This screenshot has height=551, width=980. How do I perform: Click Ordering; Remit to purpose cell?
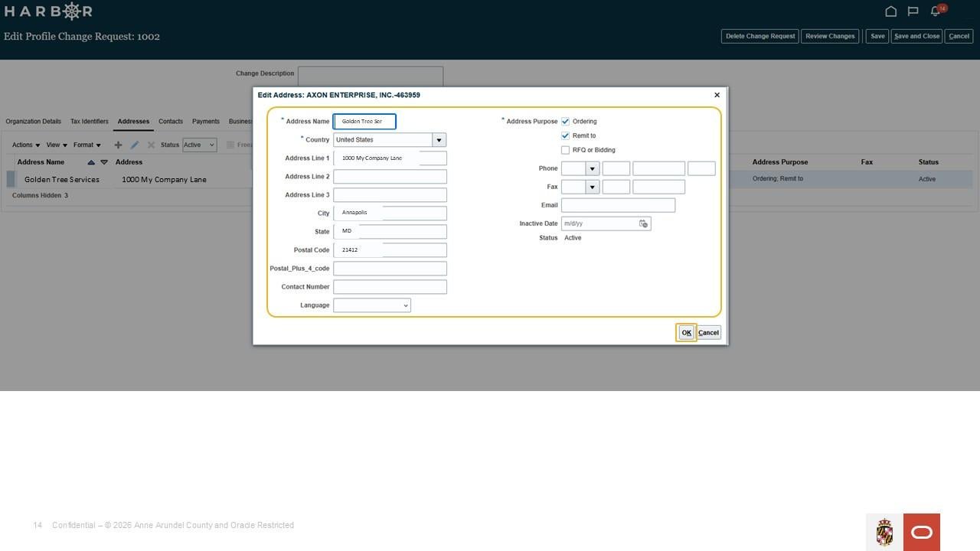point(778,179)
